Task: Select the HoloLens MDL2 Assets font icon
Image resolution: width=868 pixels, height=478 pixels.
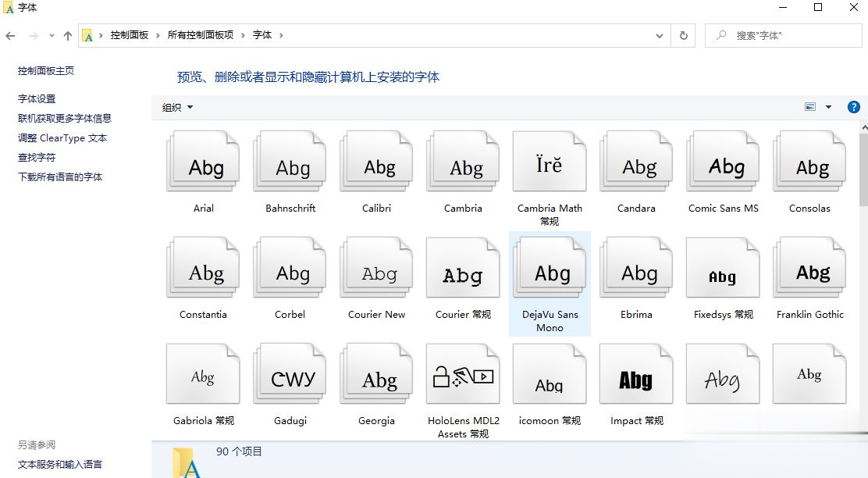Action: (x=464, y=374)
